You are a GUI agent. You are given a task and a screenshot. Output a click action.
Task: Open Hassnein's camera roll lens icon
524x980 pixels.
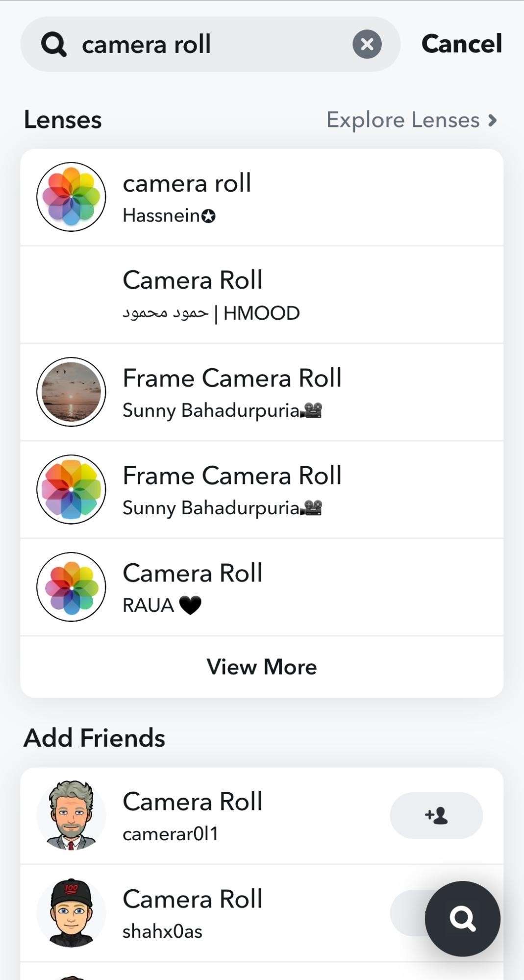pos(72,197)
